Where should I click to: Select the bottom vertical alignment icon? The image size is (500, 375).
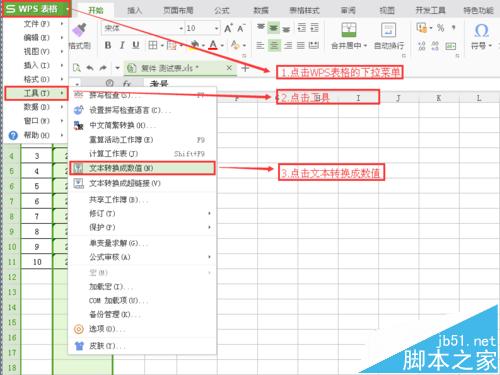tap(286, 28)
